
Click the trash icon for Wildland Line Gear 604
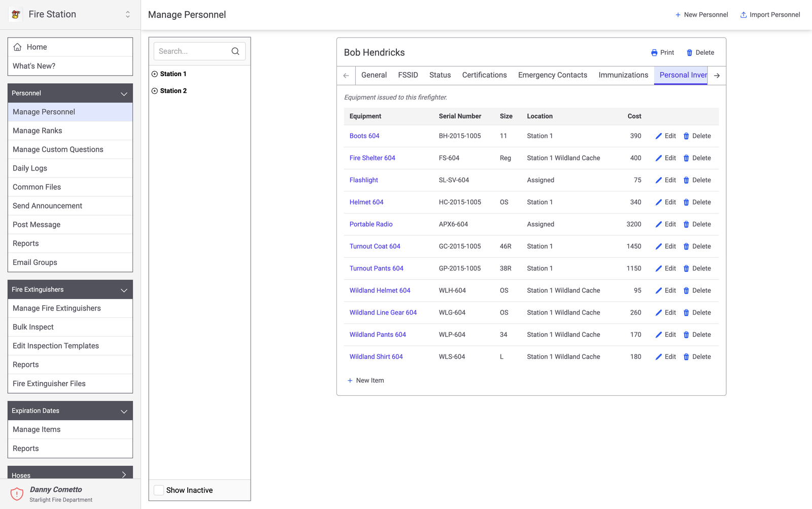tap(686, 313)
